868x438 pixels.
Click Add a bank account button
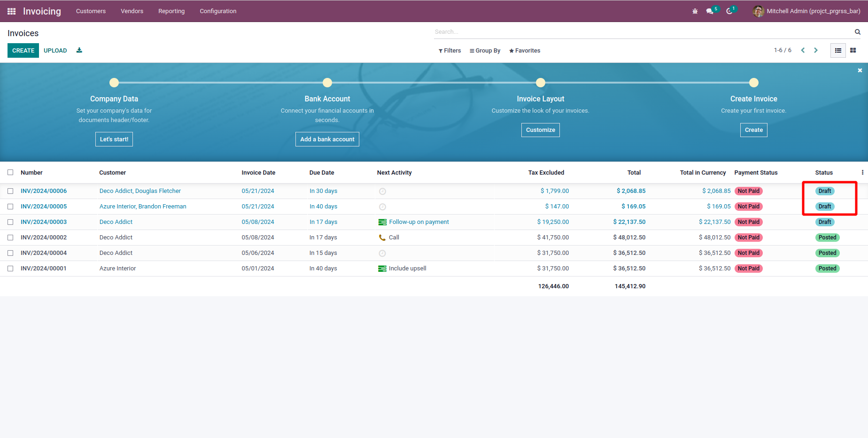(x=327, y=139)
